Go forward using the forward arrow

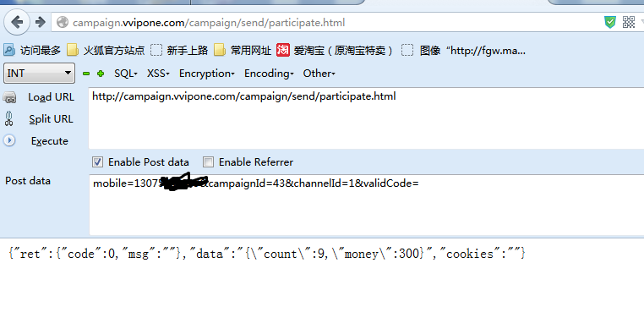pos(40,22)
